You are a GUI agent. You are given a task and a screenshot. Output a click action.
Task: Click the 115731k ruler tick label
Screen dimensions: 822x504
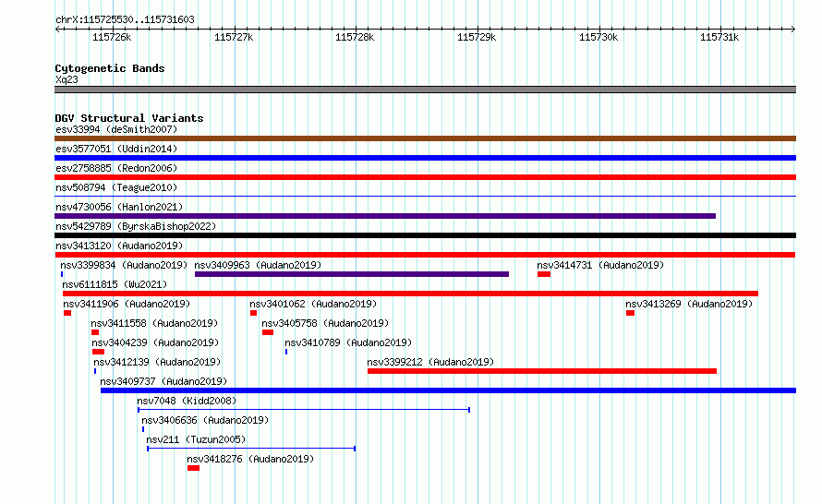[x=719, y=37]
